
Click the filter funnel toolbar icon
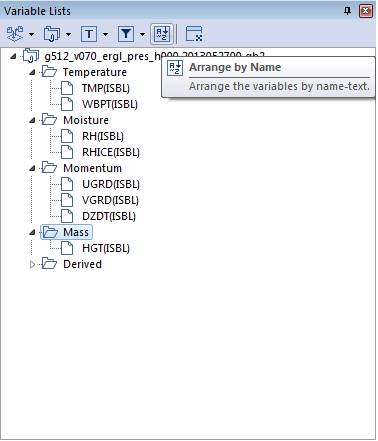[x=126, y=34]
